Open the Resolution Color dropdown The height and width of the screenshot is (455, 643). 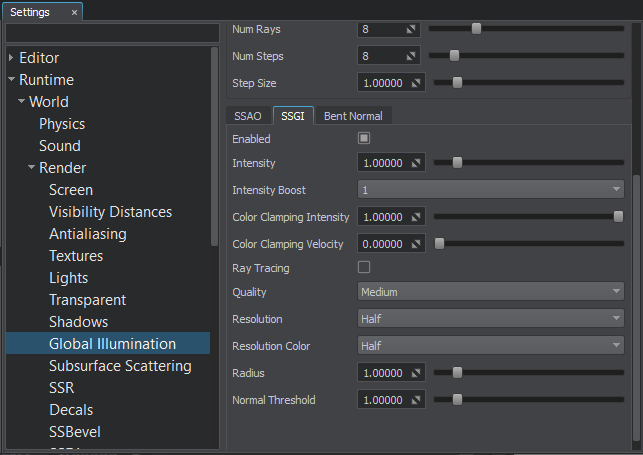491,346
